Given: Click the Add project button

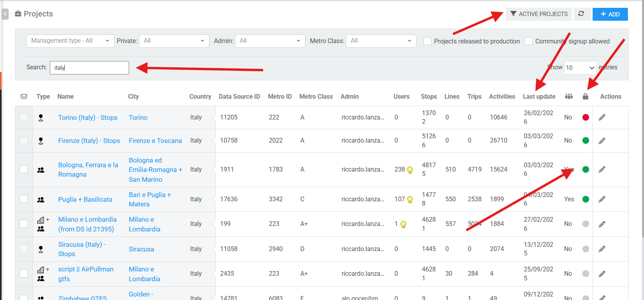Looking at the screenshot, I should click(x=610, y=14).
